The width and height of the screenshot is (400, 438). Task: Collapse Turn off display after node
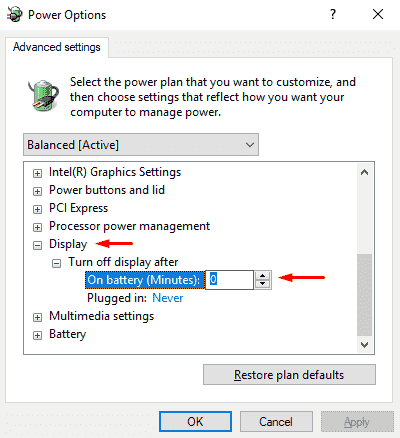pos(56,263)
